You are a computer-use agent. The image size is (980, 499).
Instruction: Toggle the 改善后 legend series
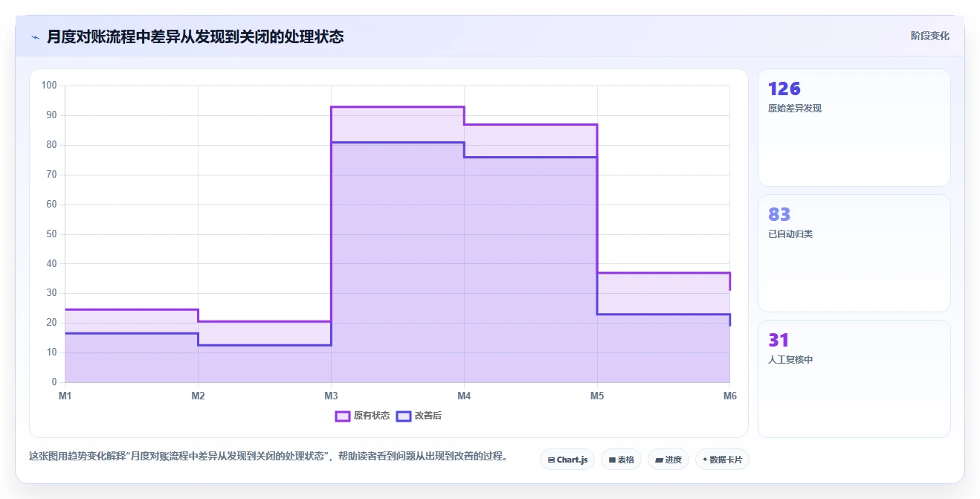click(x=419, y=416)
